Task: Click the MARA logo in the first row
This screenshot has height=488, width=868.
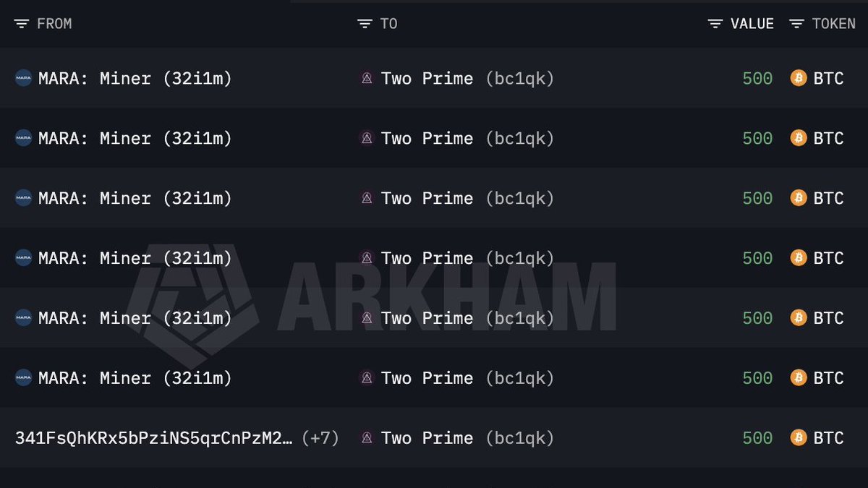Action: point(23,78)
